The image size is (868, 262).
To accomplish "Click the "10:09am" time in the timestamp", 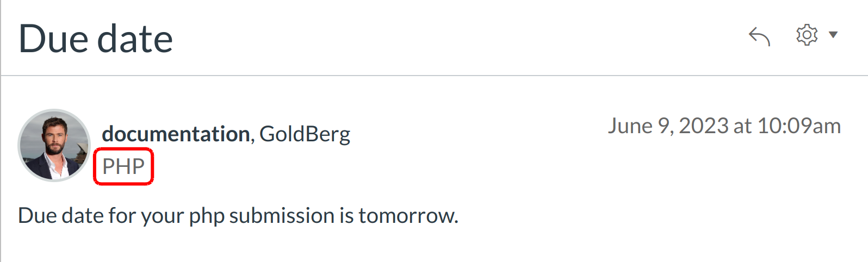I will coord(799,126).
